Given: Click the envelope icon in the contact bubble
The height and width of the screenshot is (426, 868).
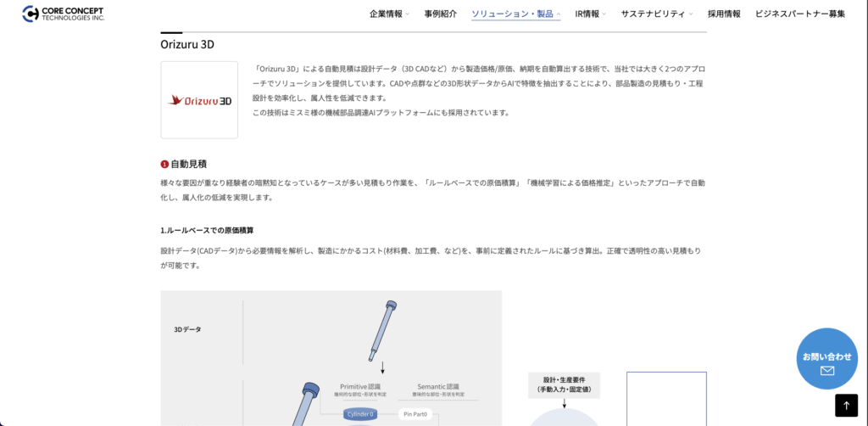Looking at the screenshot, I should point(827,371).
